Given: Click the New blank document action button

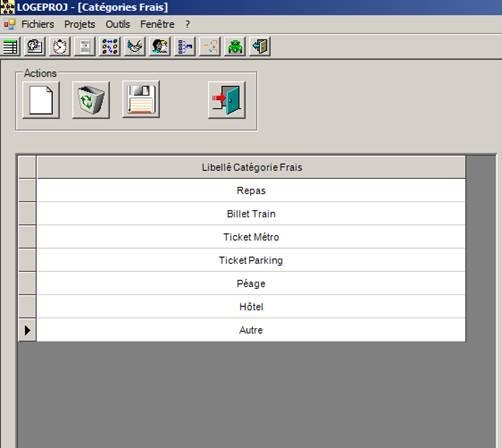Looking at the screenshot, I should coord(41,100).
